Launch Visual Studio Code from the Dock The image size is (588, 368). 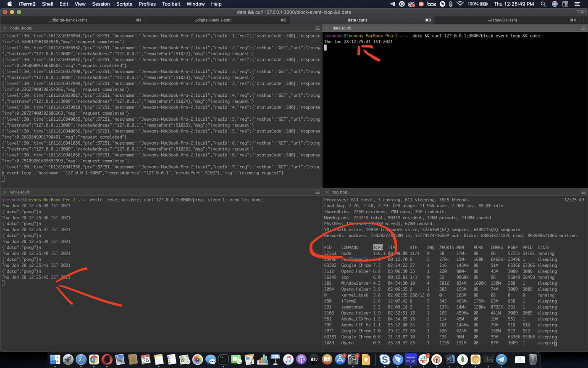(449, 360)
